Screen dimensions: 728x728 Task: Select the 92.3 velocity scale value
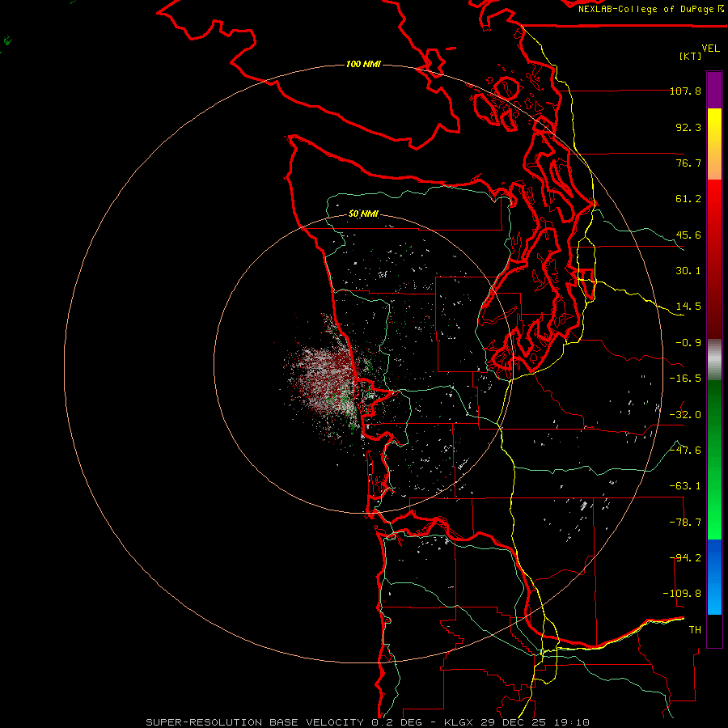(x=688, y=127)
